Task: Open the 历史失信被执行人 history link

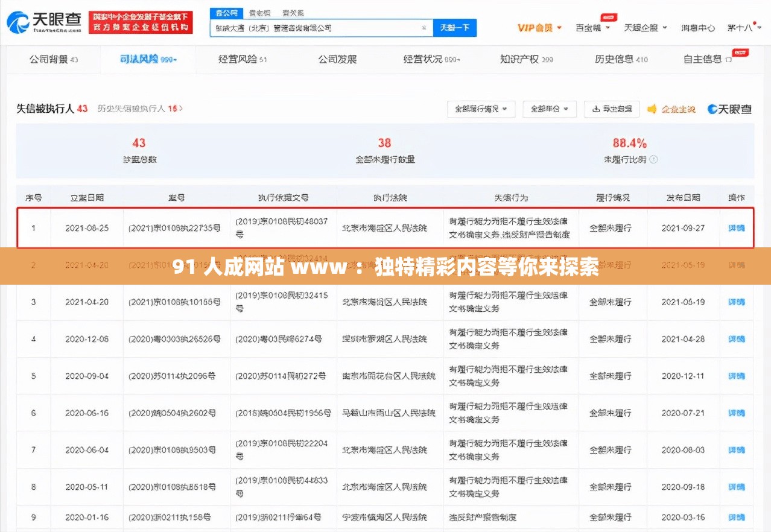Action: pos(140,109)
